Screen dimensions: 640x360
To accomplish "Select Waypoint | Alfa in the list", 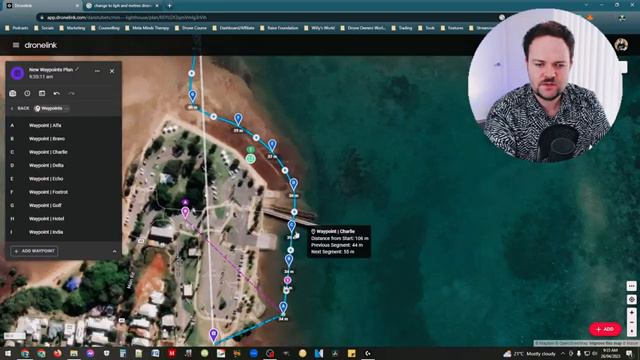I will pyautogui.click(x=63, y=125).
